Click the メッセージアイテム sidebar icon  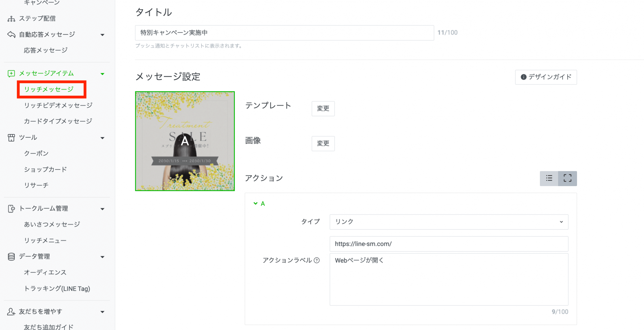(11, 73)
